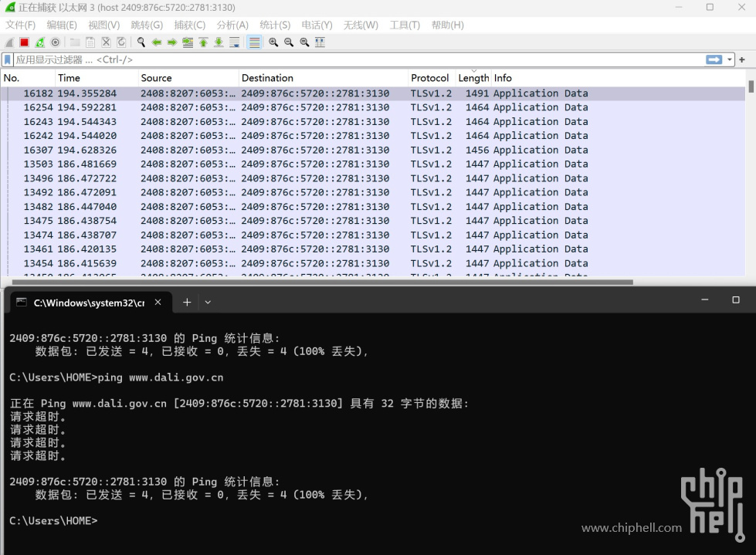
Task: Reset packet text to normal size
Action: click(304, 42)
